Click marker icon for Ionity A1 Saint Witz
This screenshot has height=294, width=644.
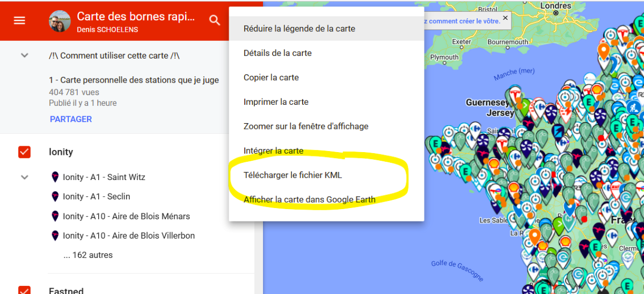point(55,177)
